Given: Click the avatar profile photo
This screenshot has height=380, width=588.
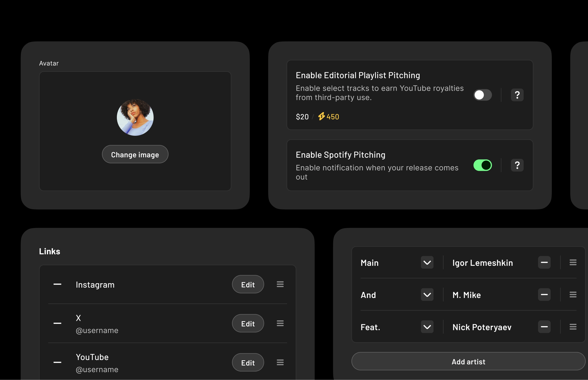Looking at the screenshot, I should coord(135,117).
